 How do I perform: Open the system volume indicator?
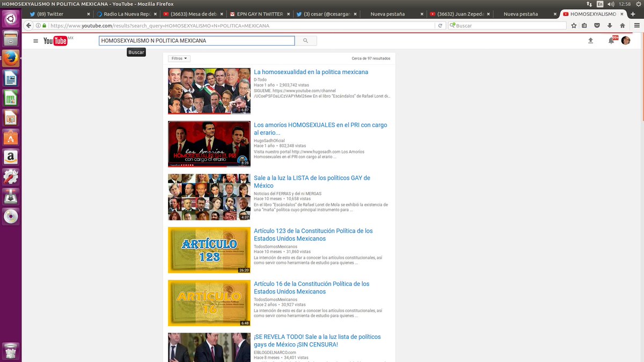tap(611, 4)
